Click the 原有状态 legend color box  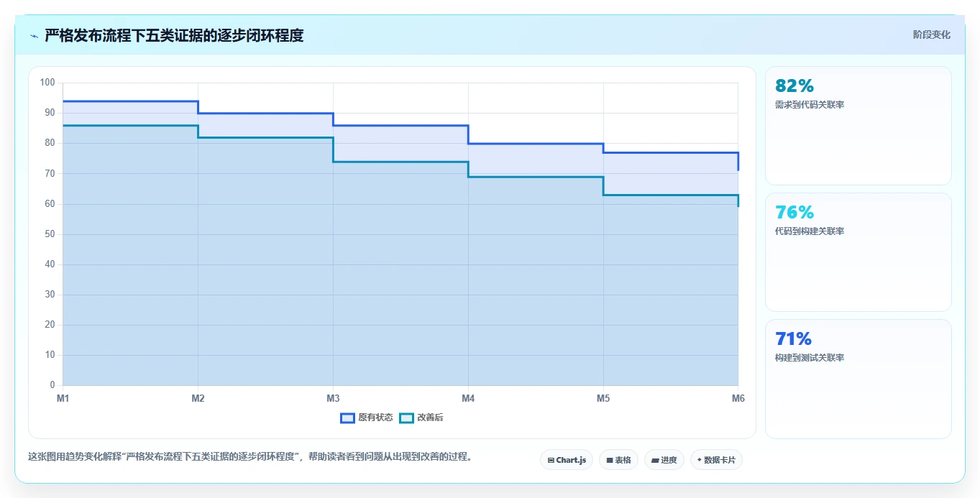tap(347, 418)
